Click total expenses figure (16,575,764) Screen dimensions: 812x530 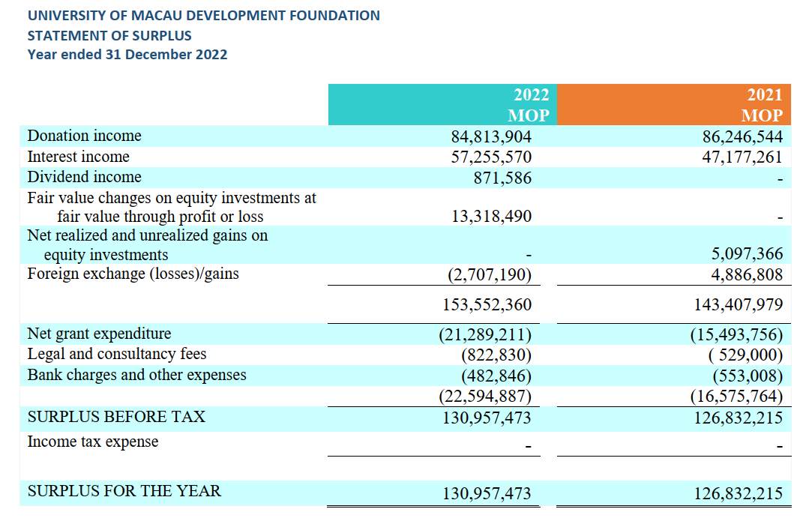click(x=736, y=396)
